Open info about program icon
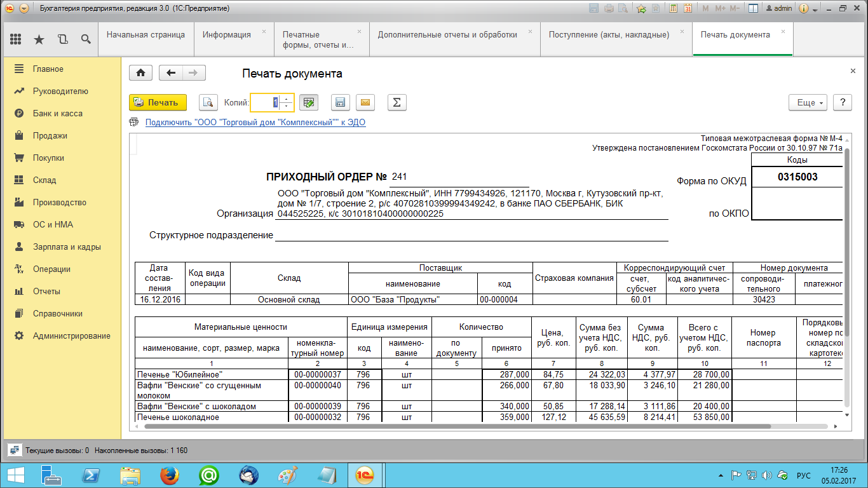Screen dimensions: 868x488 pos(803,9)
